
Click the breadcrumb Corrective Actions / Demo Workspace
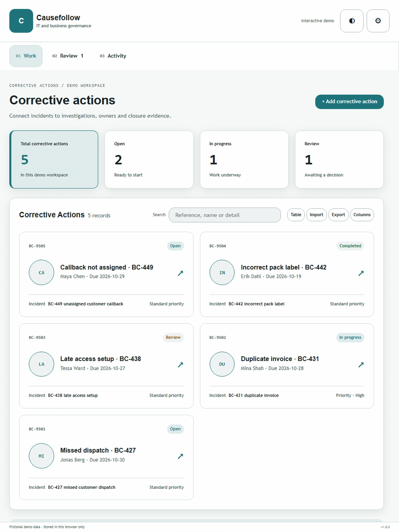click(57, 85)
